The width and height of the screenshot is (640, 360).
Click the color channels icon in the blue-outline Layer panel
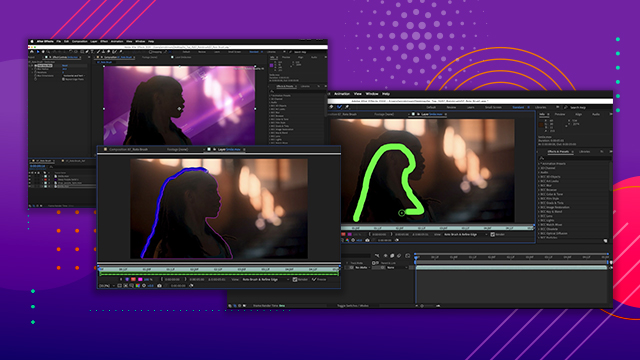[x=138, y=286]
